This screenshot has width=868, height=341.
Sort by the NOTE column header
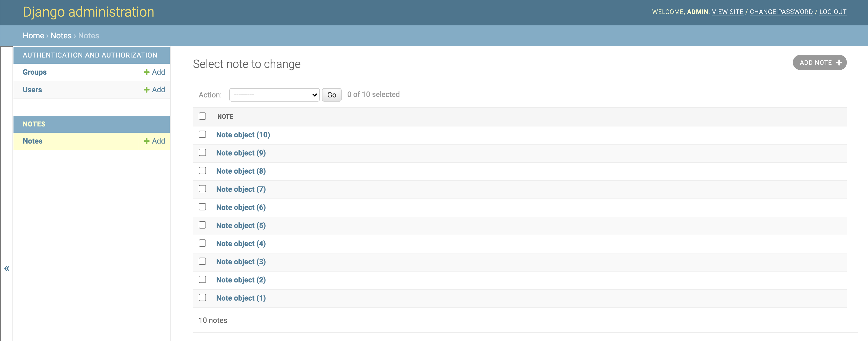pyautogui.click(x=225, y=116)
